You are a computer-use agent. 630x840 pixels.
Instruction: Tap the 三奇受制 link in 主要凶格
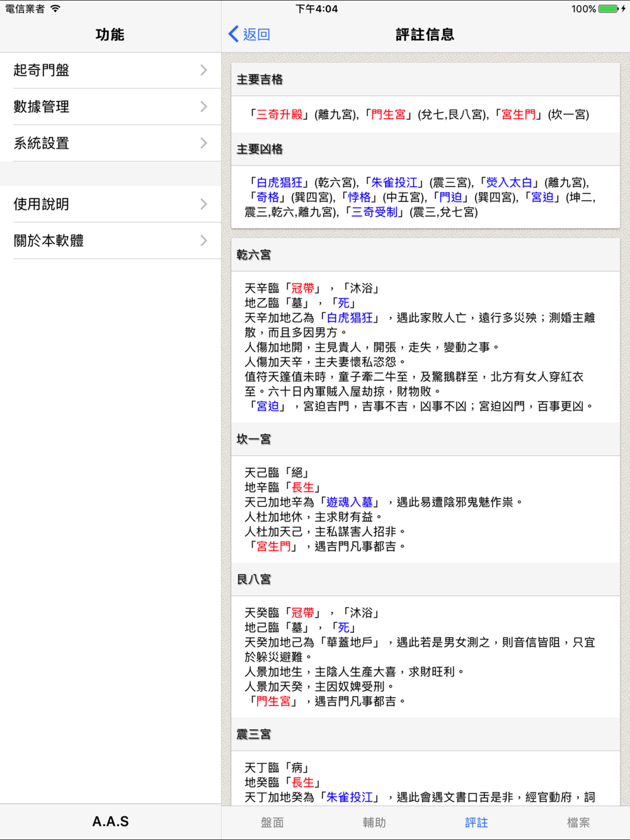pyautogui.click(x=374, y=212)
